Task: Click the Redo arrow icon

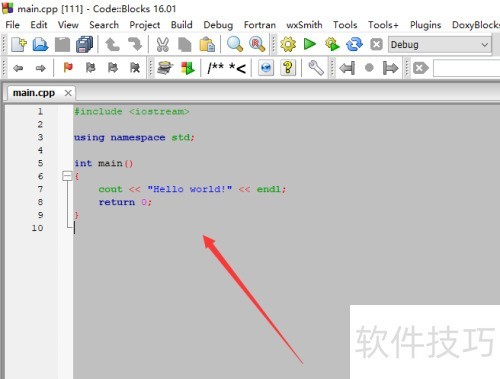Action: pyautogui.click(x=135, y=44)
